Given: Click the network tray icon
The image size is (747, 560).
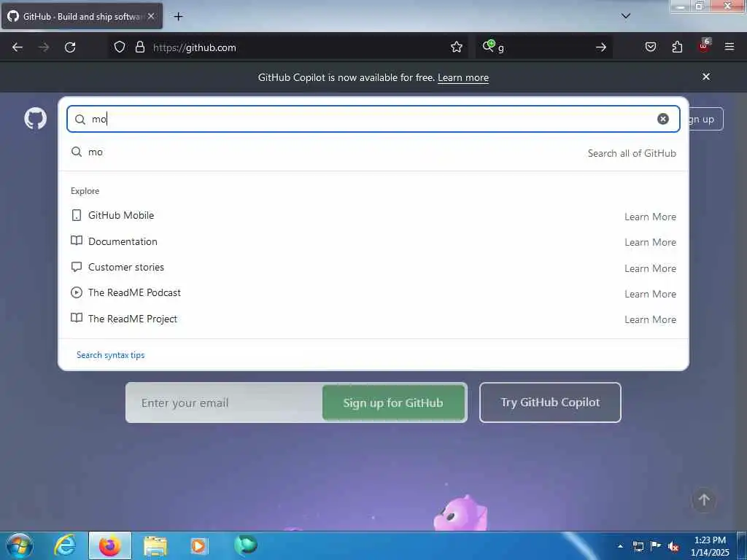Looking at the screenshot, I should [638, 547].
